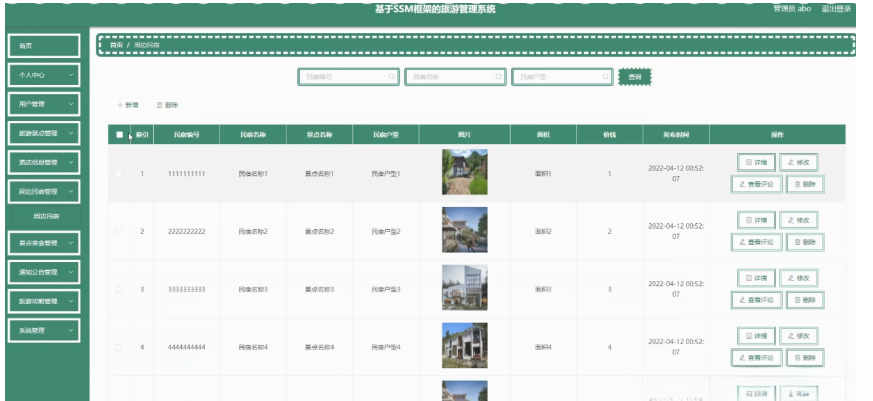Expand the 旅游景点管理 sidebar menu
Screen dimensions: 873x401
coord(43,133)
